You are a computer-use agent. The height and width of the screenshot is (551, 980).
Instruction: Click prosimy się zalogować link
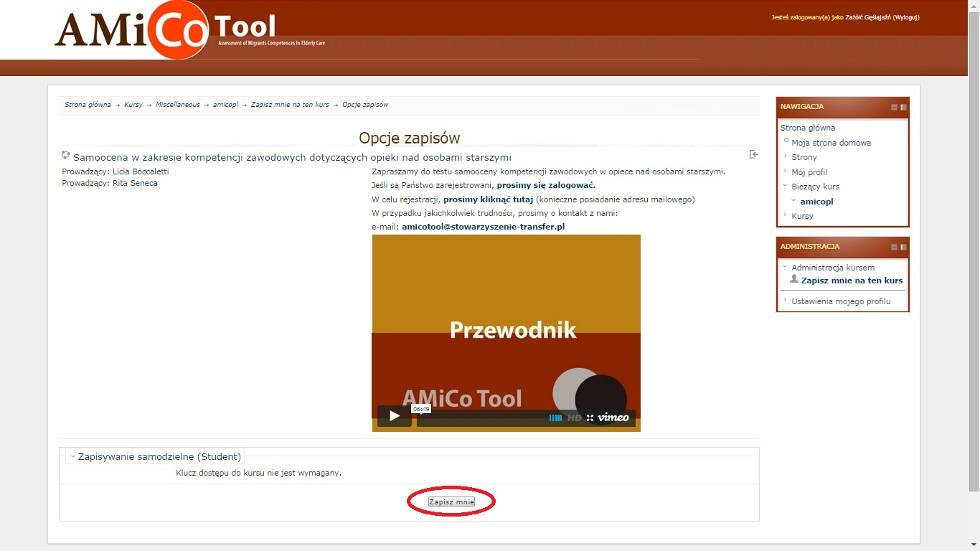pyautogui.click(x=546, y=185)
